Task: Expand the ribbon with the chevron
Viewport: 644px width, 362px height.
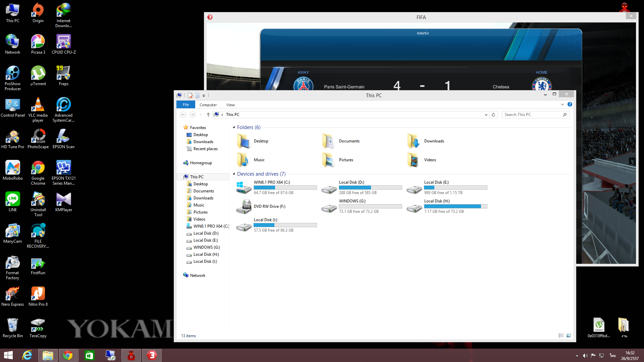Action: tap(562, 105)
